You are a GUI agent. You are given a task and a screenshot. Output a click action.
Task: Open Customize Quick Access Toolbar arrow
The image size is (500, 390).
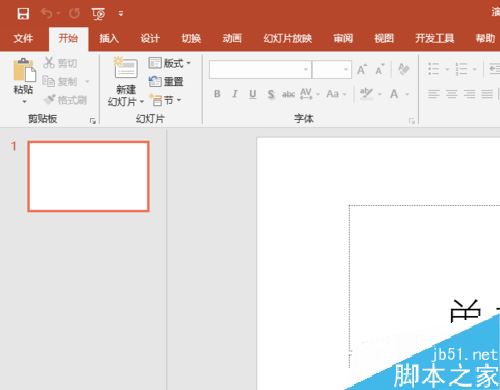coord(121,14)
